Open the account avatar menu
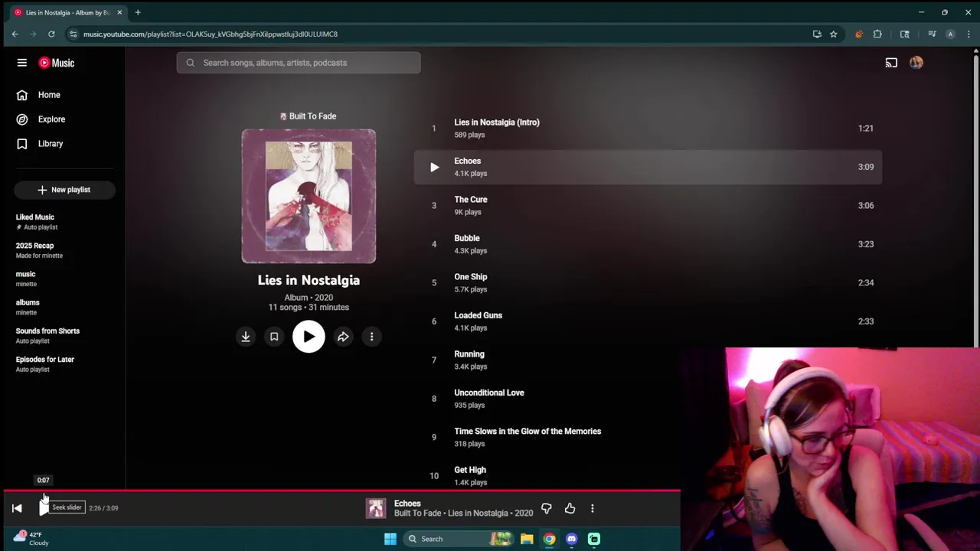Image resolution: width=980 pixels, height=551 pixels. (916, 63)
